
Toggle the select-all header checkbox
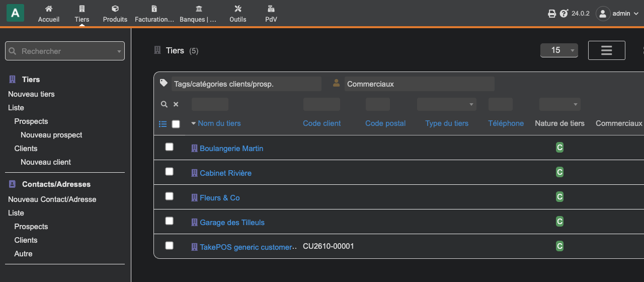pyautogui.click(x=176, y=124)
